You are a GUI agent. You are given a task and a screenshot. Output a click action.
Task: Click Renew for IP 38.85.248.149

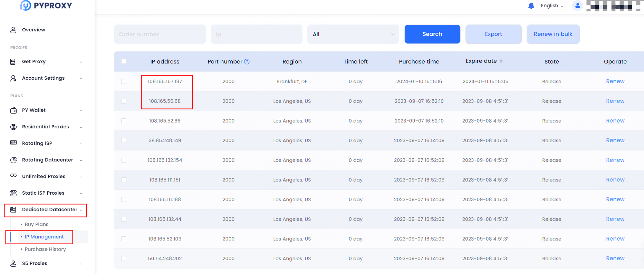[x=615, y=140]
